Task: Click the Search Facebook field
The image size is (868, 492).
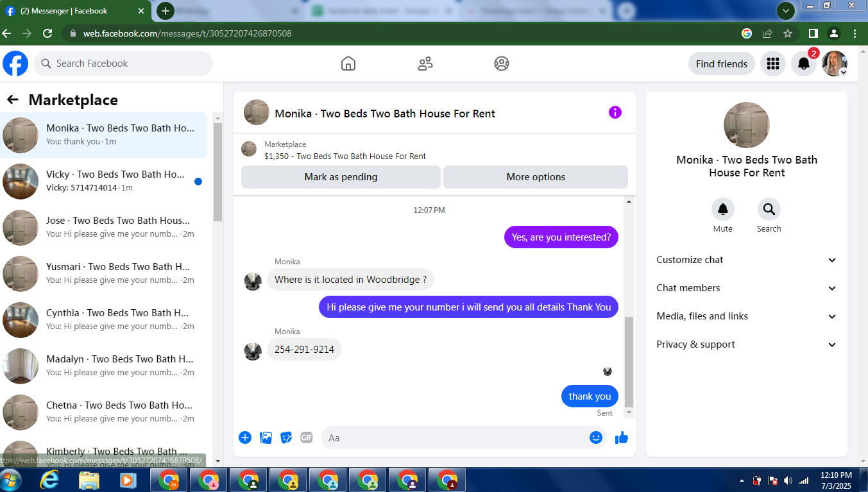Action: [x=123, y=64]
